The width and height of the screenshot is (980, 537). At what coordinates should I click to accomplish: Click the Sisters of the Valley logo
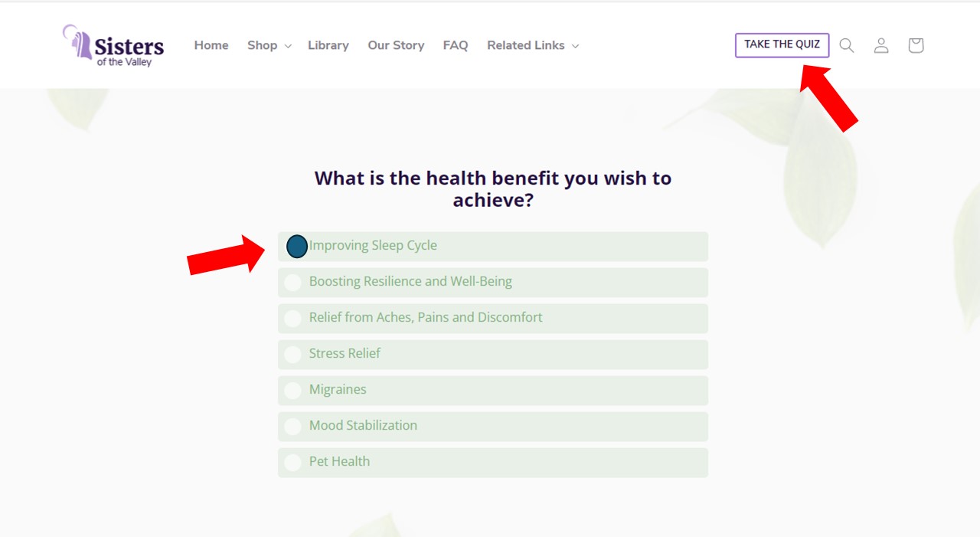(113, 45)
